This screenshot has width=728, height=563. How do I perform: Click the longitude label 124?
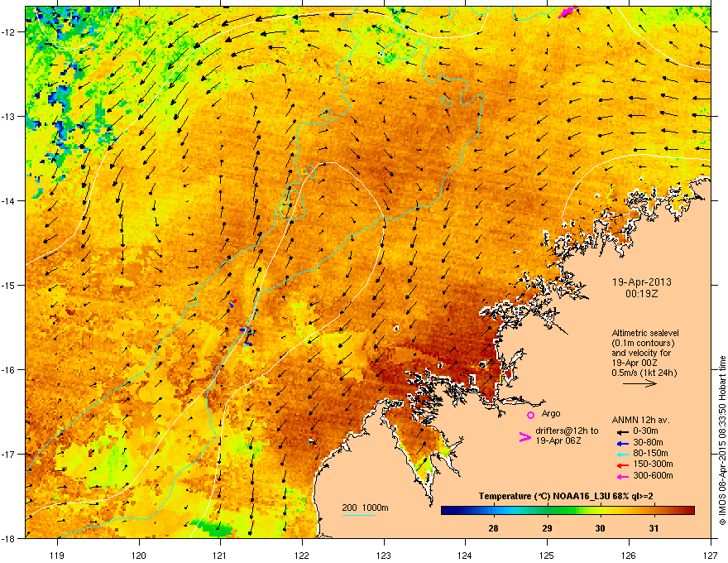pos(465,555)
